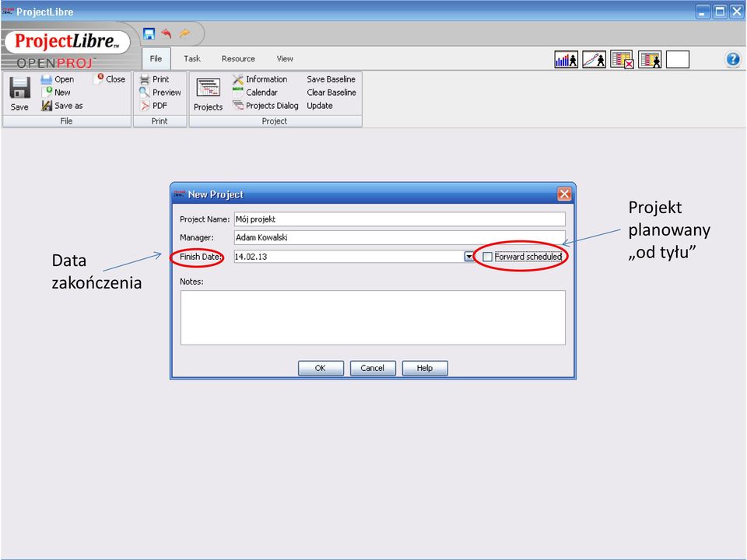The width and height of the screenshot is (747, 560).
Task: Switch to the View ribbon tab
Action: (285, 58)
